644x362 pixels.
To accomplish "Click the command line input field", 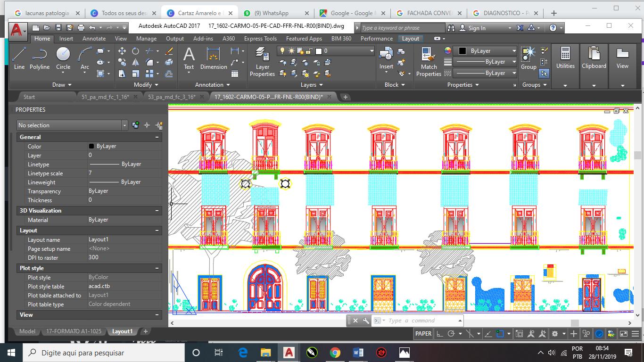I will (420, 321).
